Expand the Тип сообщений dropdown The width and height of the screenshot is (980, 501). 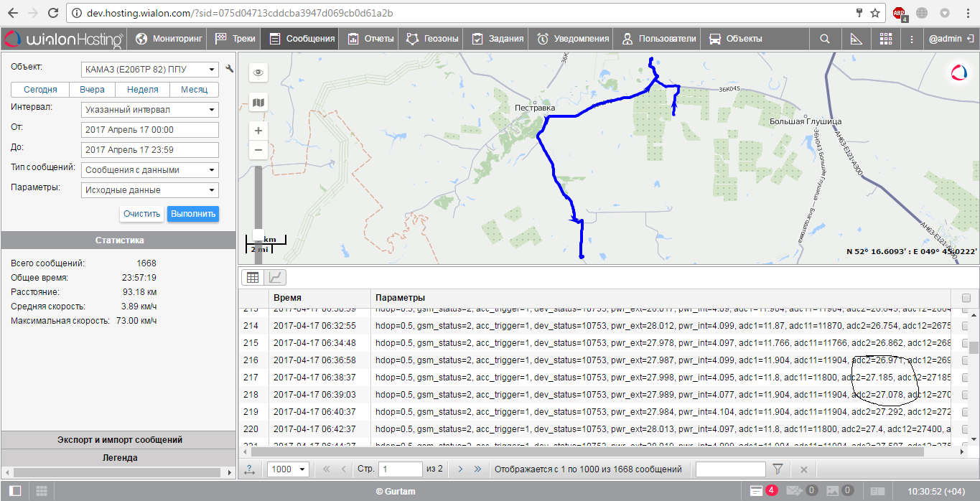click(x=150, y=170)
